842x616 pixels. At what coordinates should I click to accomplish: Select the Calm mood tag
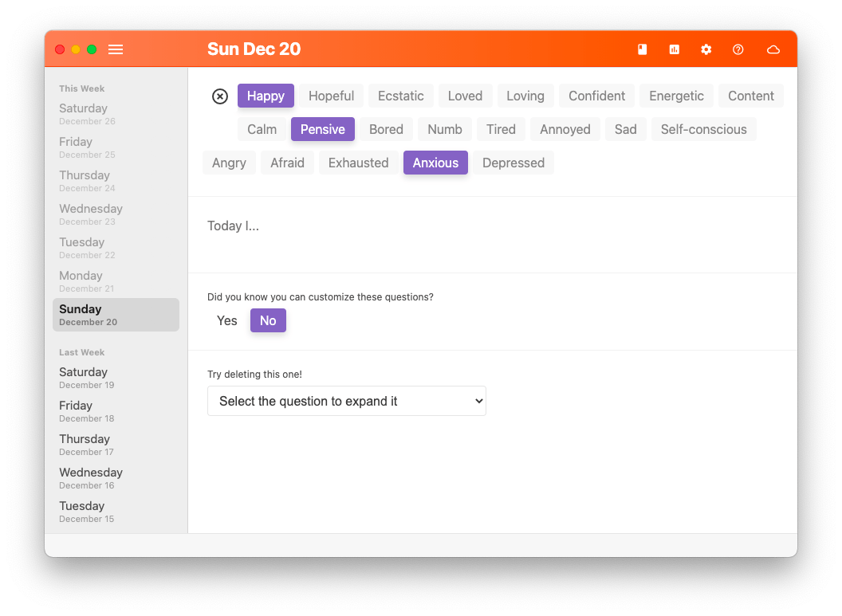pyautogui.click(x=261, y=129)
